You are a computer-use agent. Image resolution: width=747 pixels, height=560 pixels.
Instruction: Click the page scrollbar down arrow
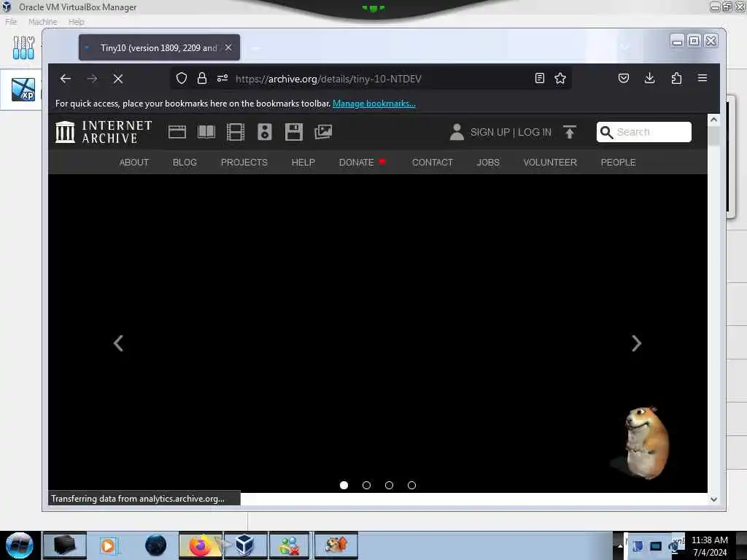(x=713, y=499)
